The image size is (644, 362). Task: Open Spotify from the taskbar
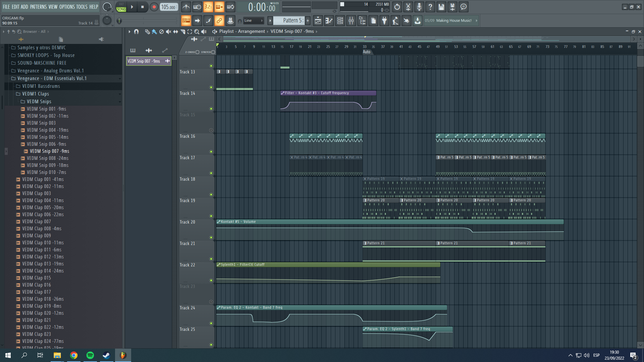click(x=90, y=355)
